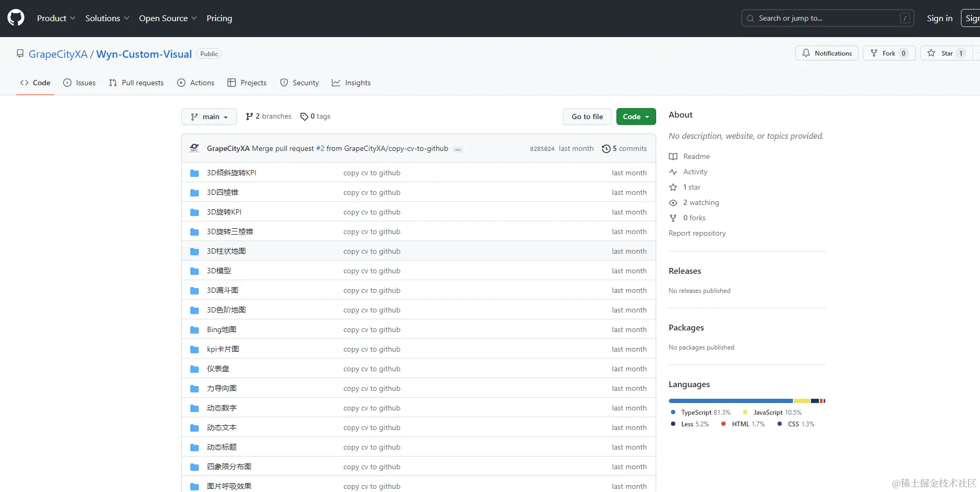980x492 pixels.
Task: Open the Actions tab
Action: tap(196, 83)
